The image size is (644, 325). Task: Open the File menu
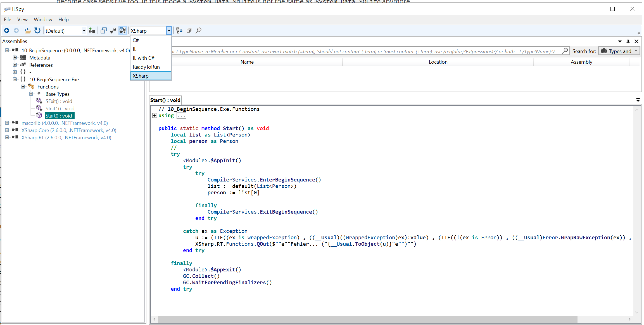click(x=8, y=20)
